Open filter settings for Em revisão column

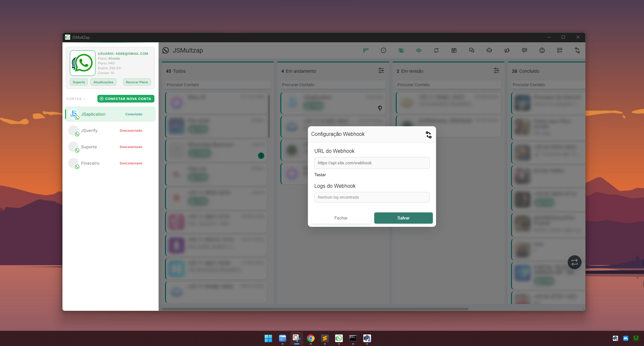pyautogui.click(x=496, y=70)
